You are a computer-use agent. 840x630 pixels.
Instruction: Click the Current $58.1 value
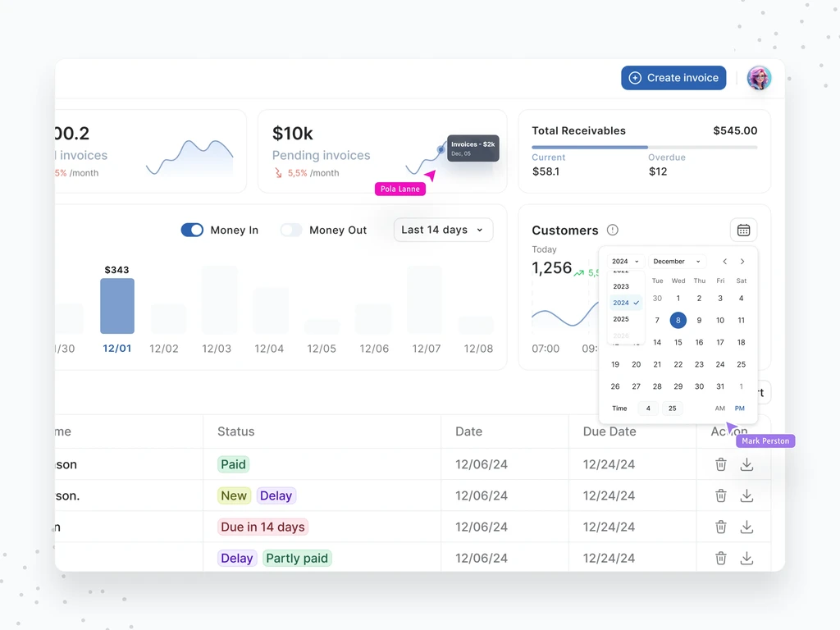click(x=546, y=171)
